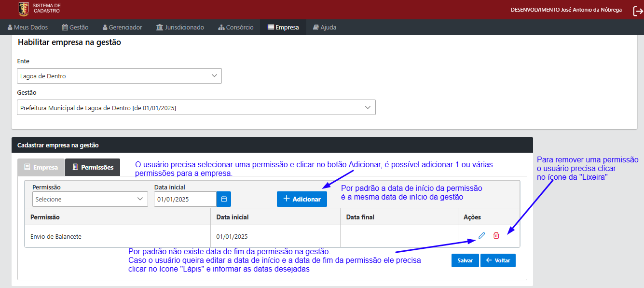Click the Permissão column header
Viewport: 644px width, 288px height.
[118, 217]
